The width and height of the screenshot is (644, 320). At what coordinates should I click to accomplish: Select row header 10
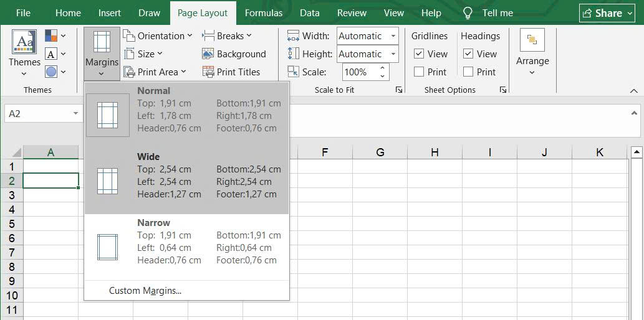(x=11, y=295)
